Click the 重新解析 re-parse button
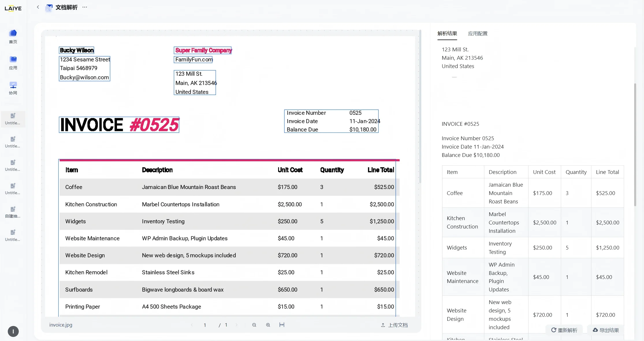The width and height of the screenshot is (644, 341). pos(564,330)
